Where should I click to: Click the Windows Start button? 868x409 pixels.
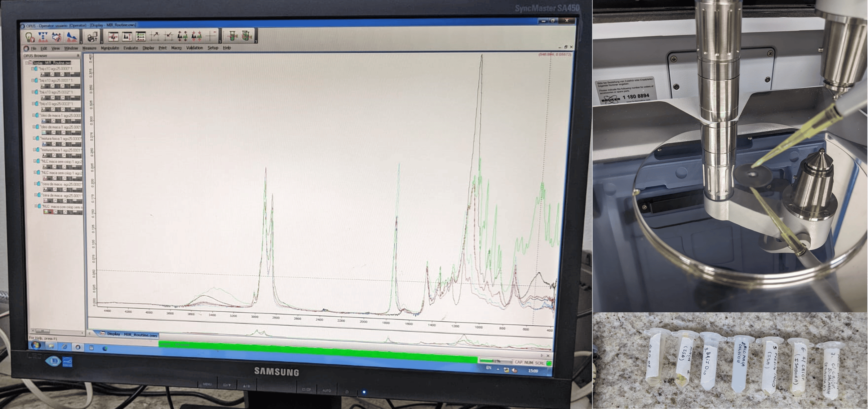point(36,345)
